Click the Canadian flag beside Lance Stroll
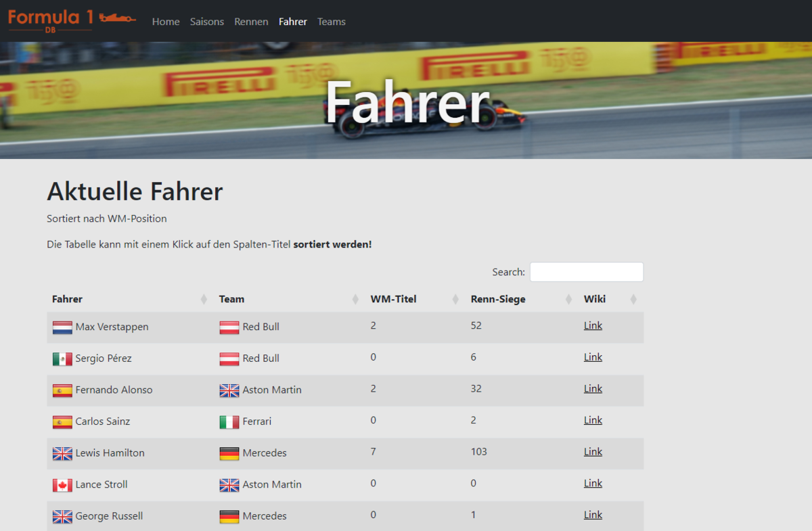Image resolution: width=812 pixels, height=531 pixels. [x=62, y=485]
